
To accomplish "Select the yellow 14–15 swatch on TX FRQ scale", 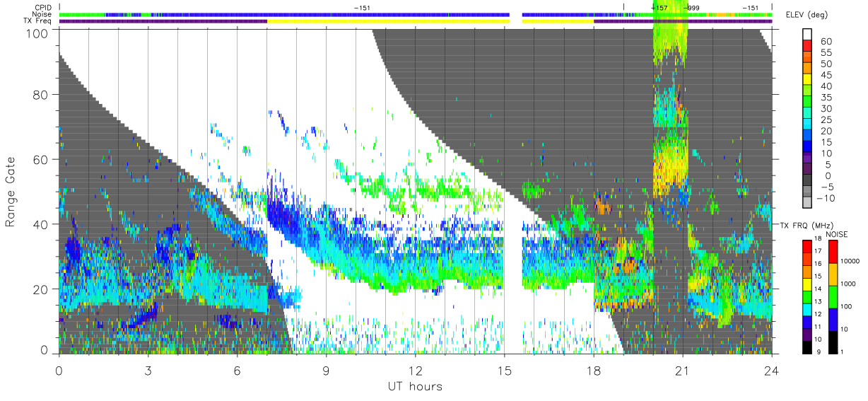I will [808, 284].
